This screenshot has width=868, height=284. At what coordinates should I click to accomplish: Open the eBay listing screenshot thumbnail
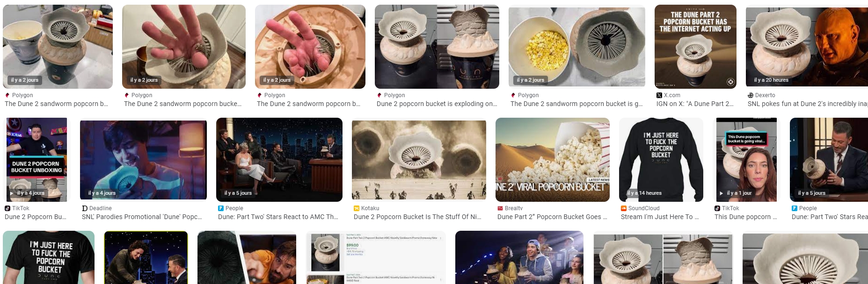[x=376, y=257]
